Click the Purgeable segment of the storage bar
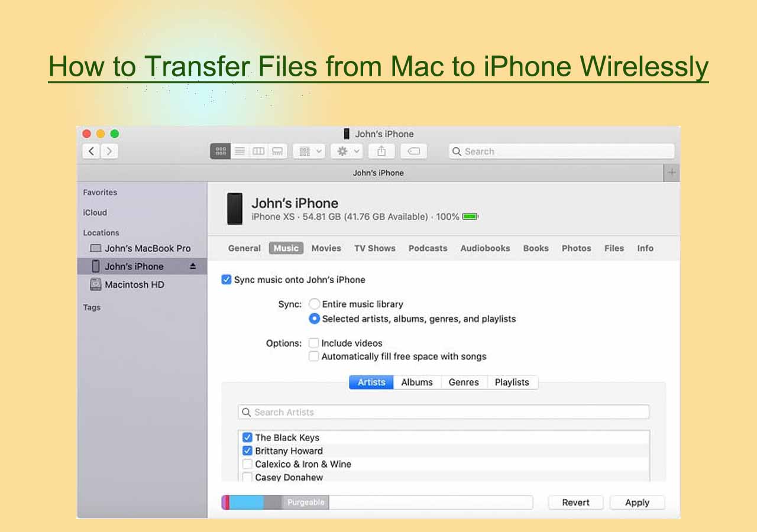757x532 pixels. (x=306, y=502)
